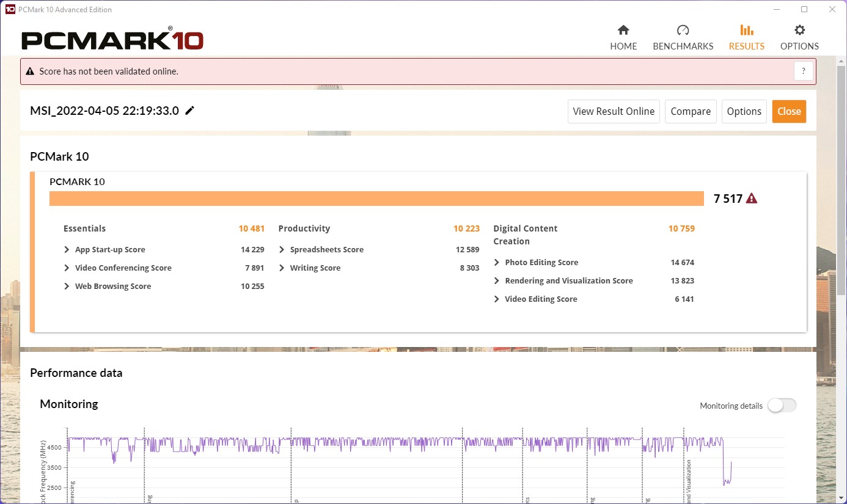The width and height of the screenshot is (847, 504).
Task: Click the warning icon in validation banner
Action: point(30,71)
